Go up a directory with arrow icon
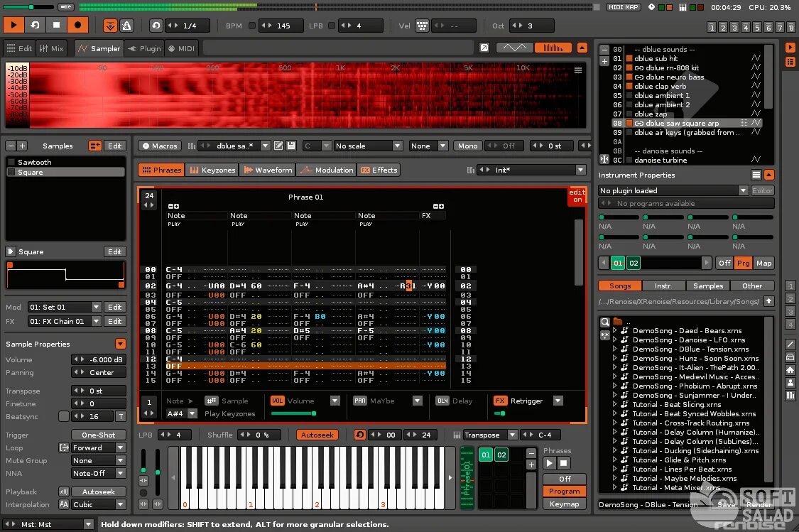Viewport: 799px width, 532px height. (x=769, y=301)
